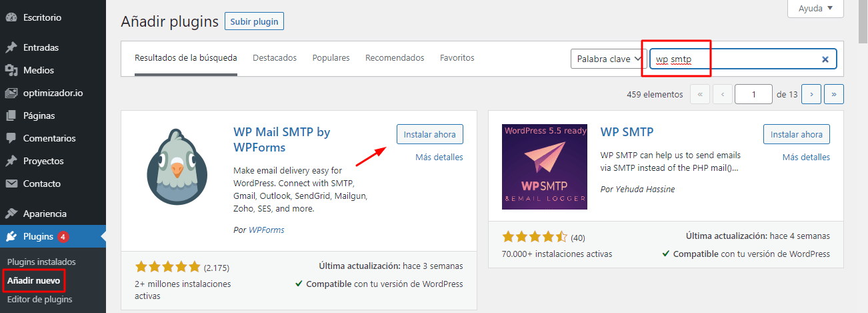Click the Páginas pages icon

pos(11,115)
